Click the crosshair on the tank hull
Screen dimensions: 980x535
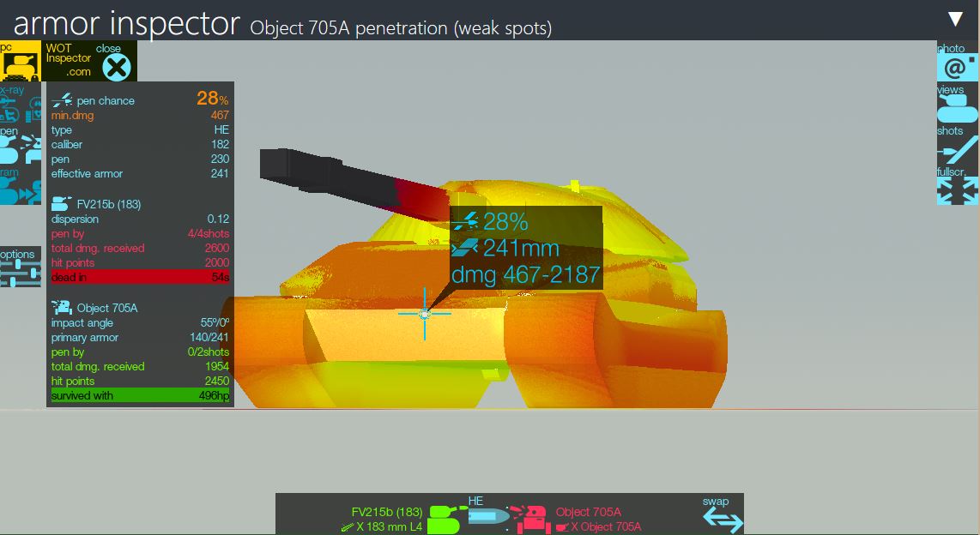click(425, 314)
